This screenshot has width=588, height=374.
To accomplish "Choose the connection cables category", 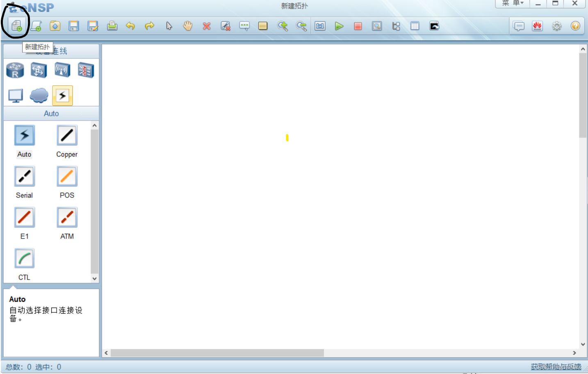I will tap(62, 96).
